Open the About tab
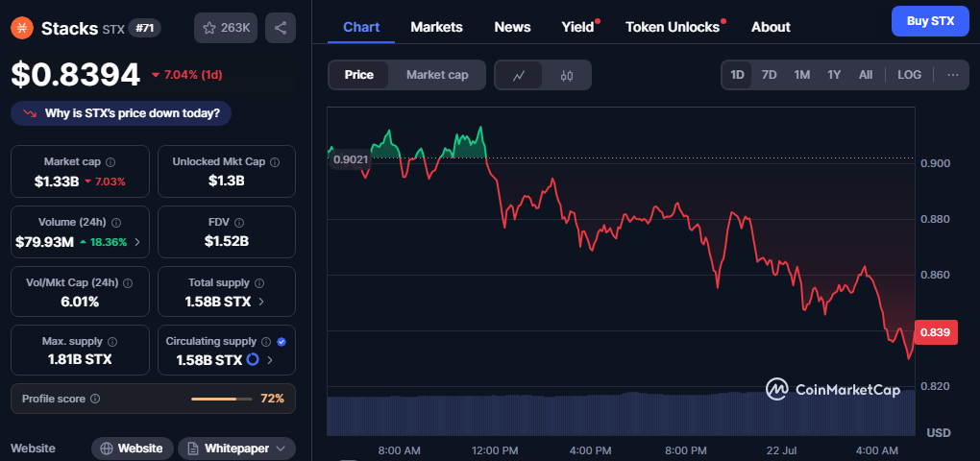The height and width of the screenshot is (461, 980). (771, 27)
